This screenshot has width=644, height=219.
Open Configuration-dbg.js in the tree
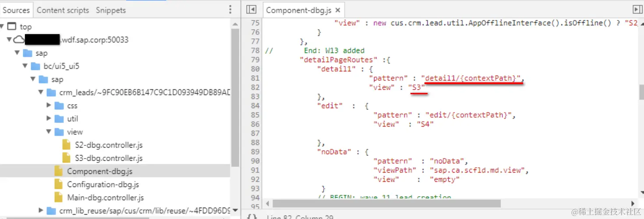(x=103, y=184)
